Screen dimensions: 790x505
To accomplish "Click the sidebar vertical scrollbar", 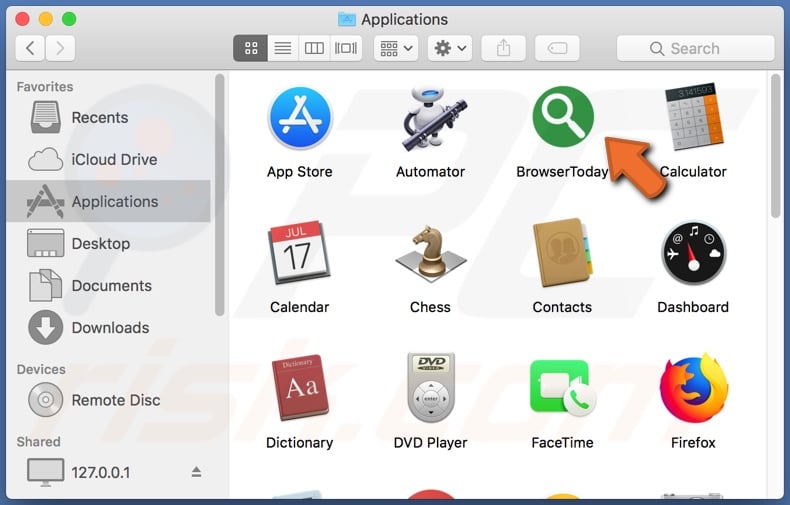I will pyautogui.click(x=219, y=195).
